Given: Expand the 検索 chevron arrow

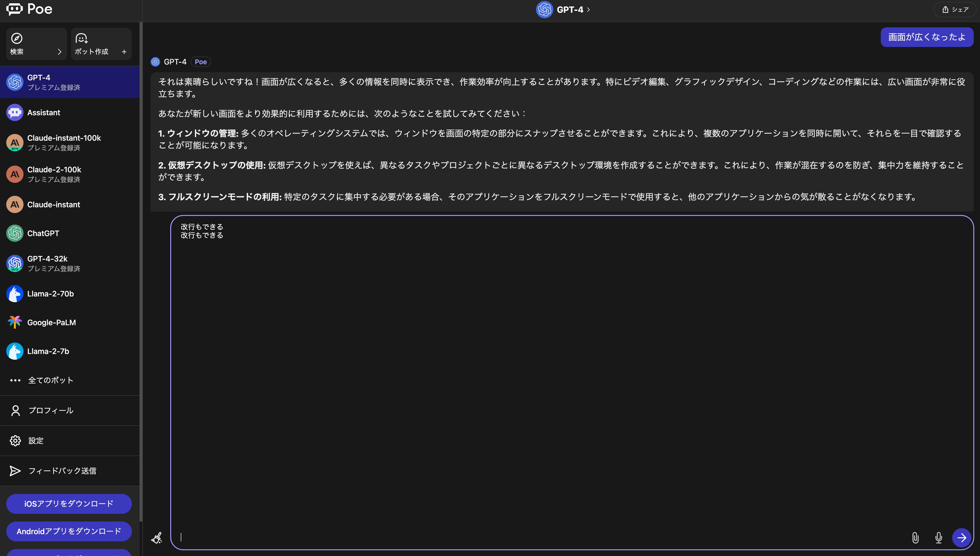Looking at the screenshot, I should click(x=59, y=52).
